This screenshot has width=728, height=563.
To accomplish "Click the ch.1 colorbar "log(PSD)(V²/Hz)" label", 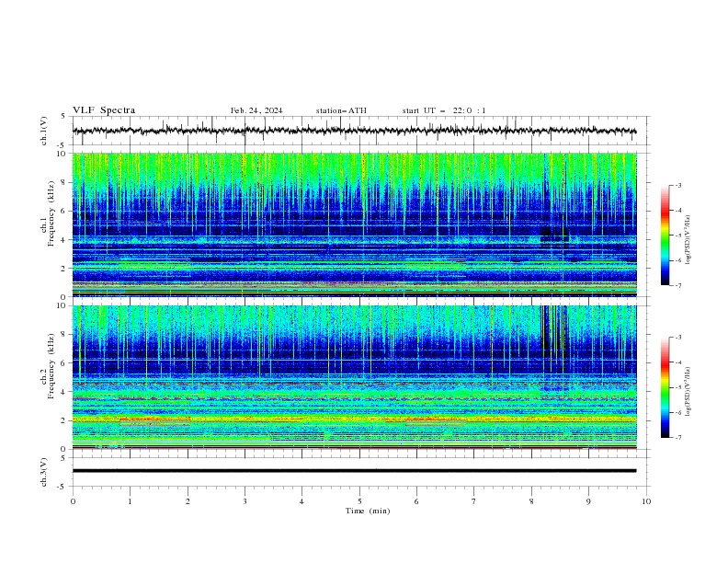I will coord(688,240).
